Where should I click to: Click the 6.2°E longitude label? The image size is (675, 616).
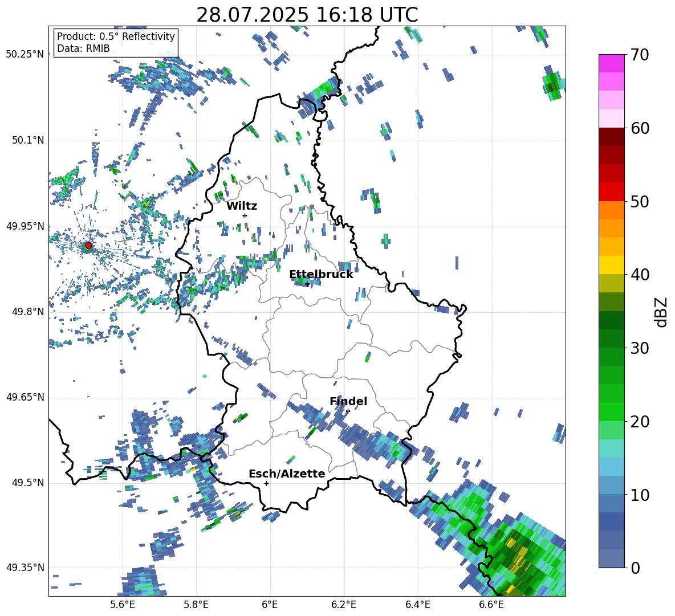[344, 605]
